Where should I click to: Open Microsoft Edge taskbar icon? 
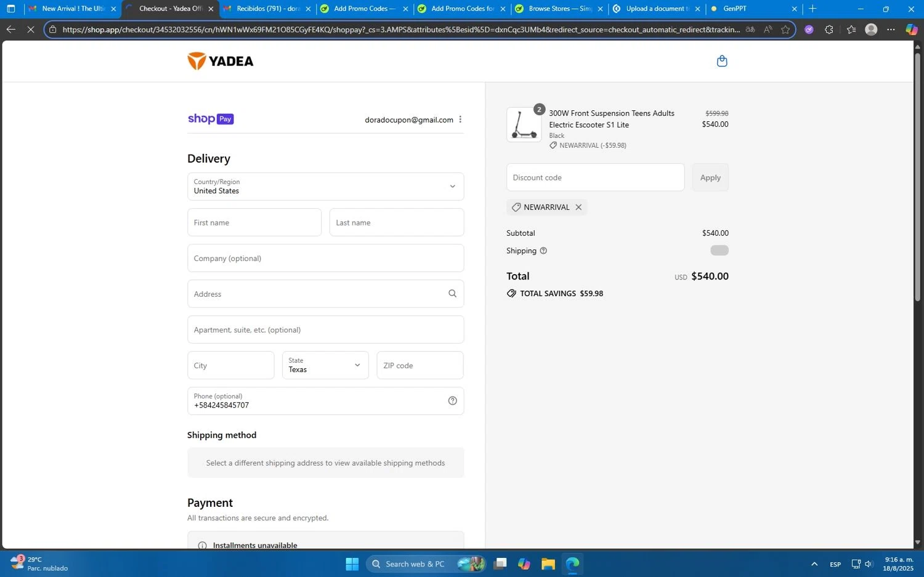tap(572, 564)
